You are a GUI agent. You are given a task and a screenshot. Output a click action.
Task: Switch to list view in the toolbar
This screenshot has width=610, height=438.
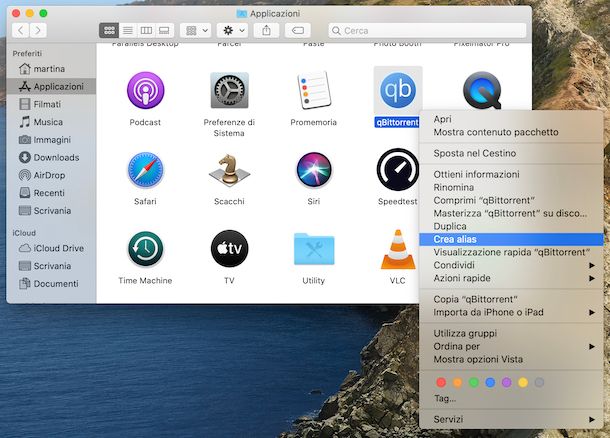(128, 30)
